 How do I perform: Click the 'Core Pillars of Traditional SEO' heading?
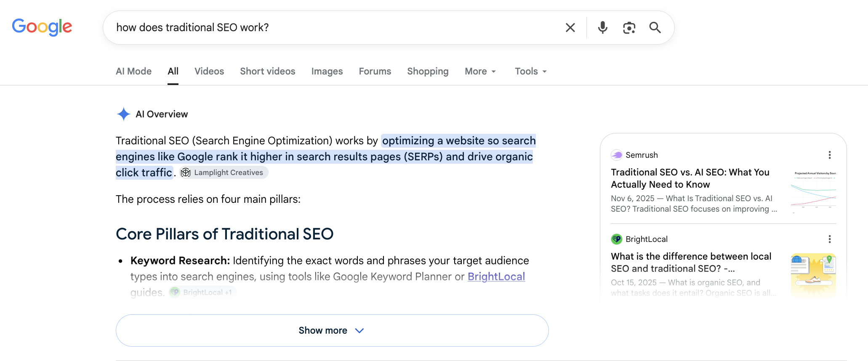click(x=225, y=234)
